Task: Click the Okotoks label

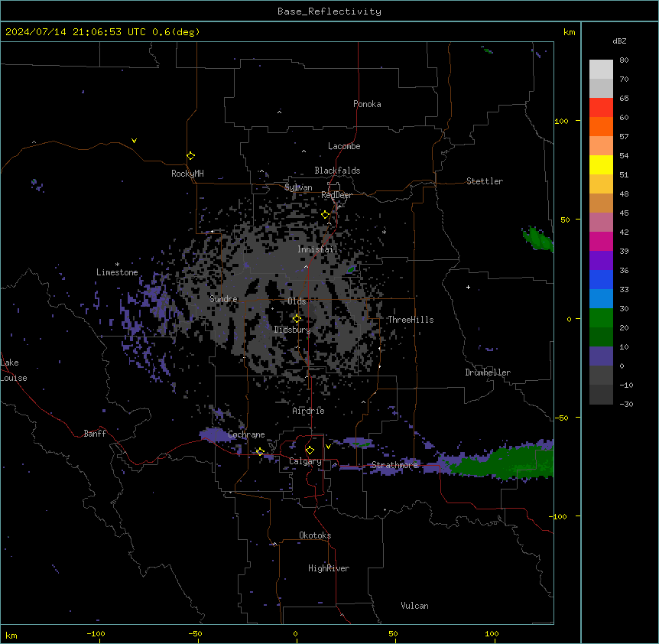Action: pyautogui.click(x=315, y=535)
